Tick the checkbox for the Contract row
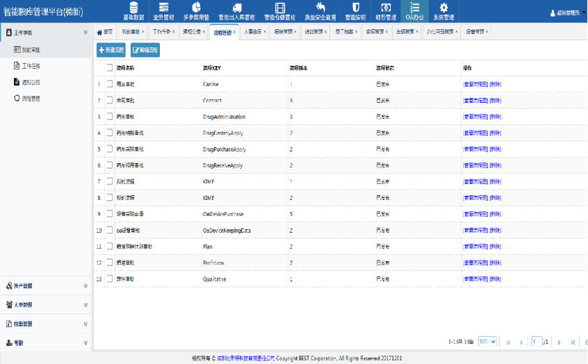 pyautogui.click(x=109, y=100)
